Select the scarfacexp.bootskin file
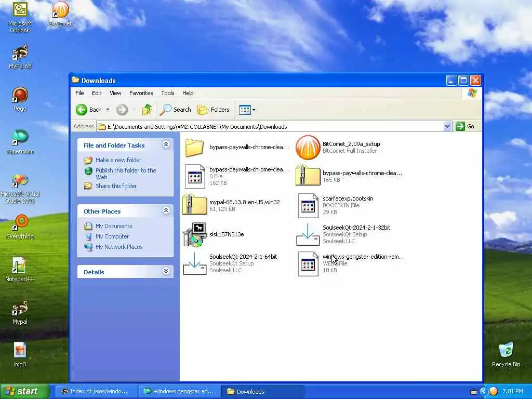 click(335, 205)
